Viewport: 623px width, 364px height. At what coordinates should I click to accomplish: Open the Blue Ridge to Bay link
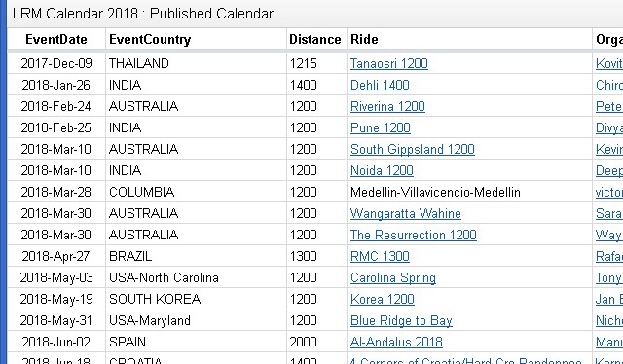[x=401, y=321]
